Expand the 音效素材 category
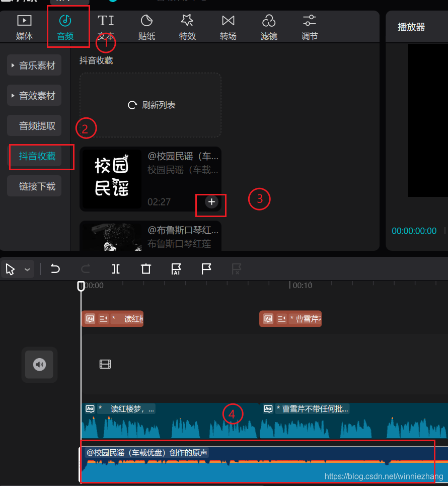 [x=34, y=95]
